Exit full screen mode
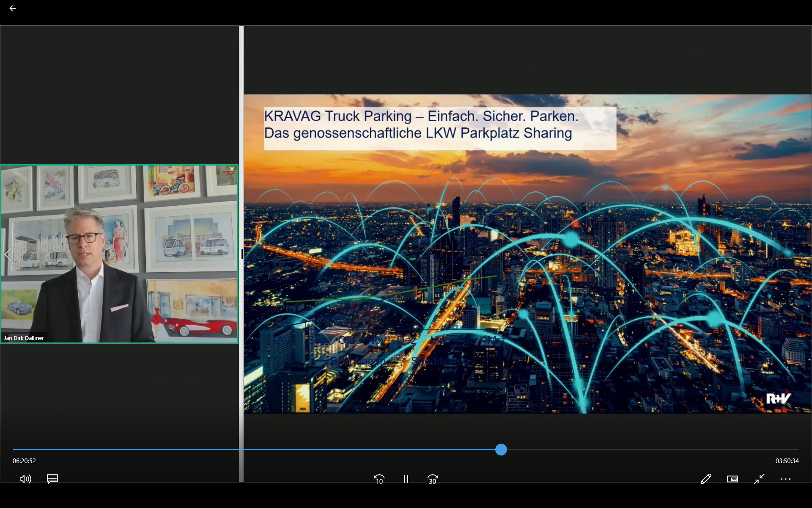The image size is (812, 508). coord(759,479)
